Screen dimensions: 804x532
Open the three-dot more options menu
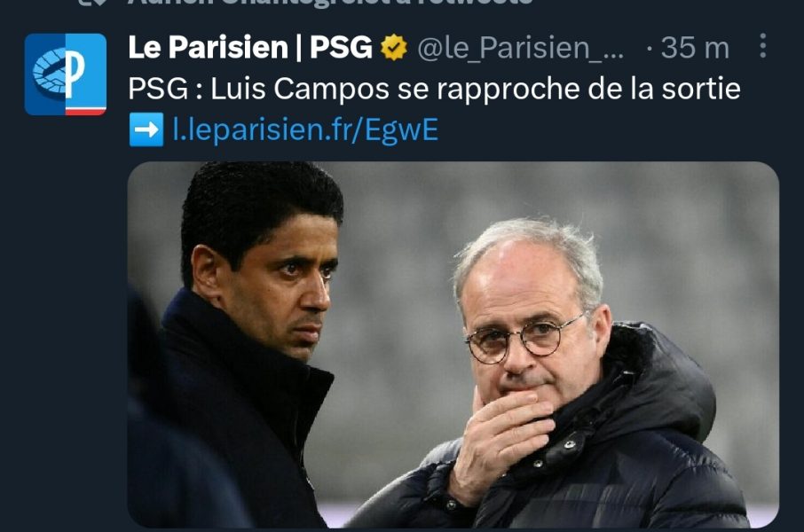[763, 45]
